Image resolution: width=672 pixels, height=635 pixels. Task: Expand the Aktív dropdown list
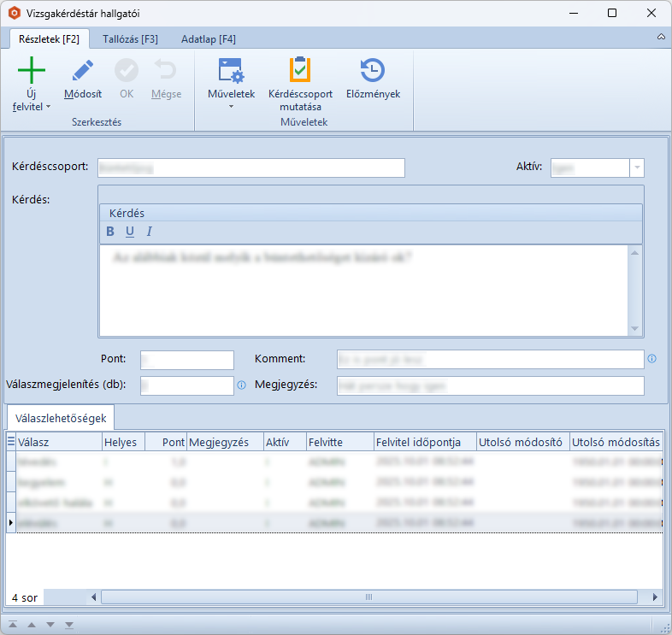click(637, 168)
